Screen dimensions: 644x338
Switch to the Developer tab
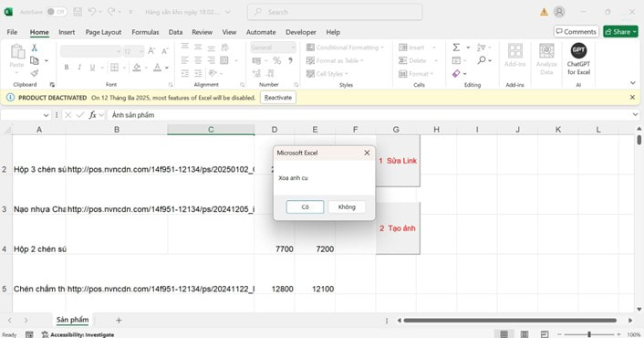click(301, 32)
